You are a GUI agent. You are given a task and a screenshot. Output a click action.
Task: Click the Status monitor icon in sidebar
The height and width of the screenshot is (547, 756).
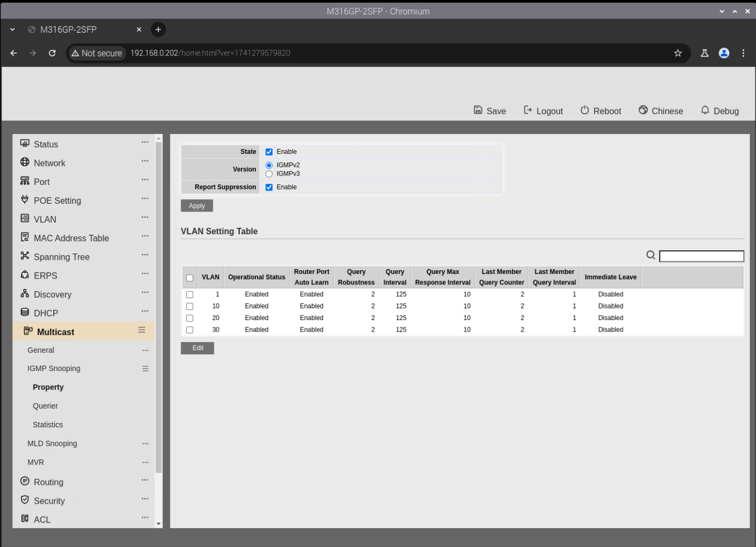click(x=25, y=143)
